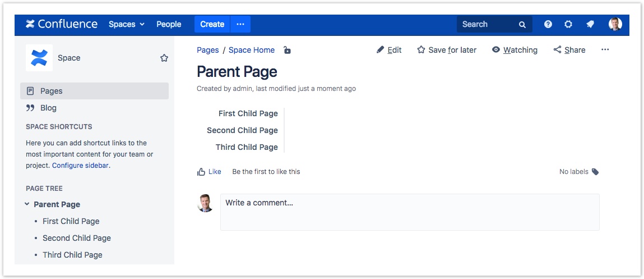The width and height of the screenshot is (644, 279).
Task: Open the create options ellipsis next to Create
Action: tap(240, 24)
